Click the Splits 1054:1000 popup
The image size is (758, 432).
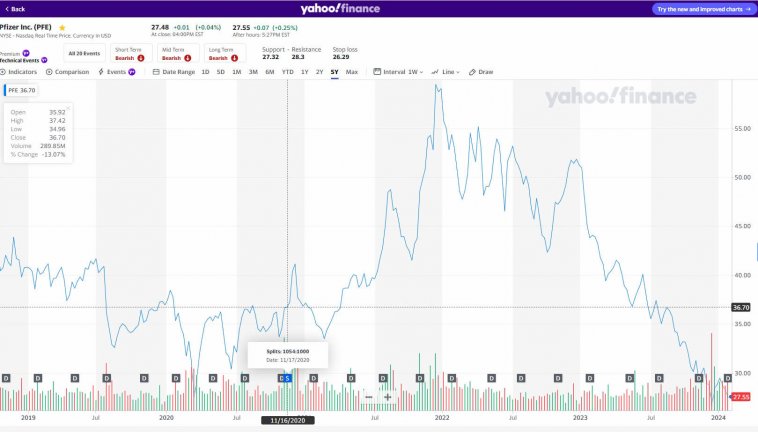tap(288, 356)
